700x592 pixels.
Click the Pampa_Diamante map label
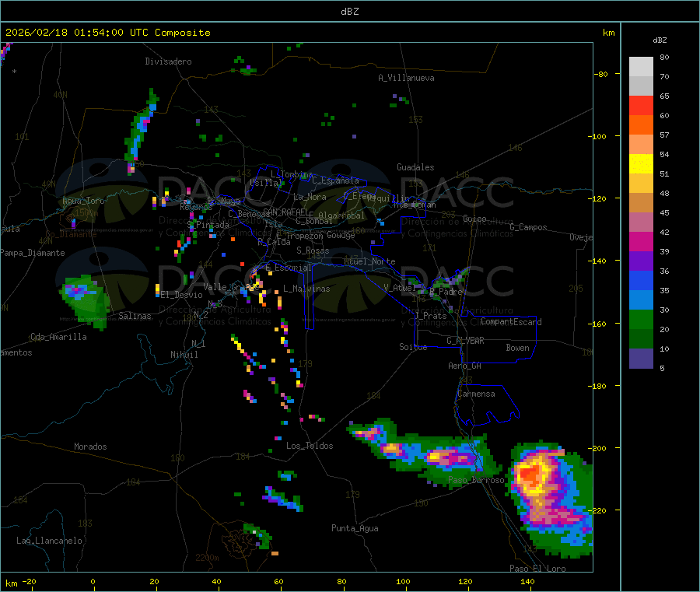click(33, 253)
